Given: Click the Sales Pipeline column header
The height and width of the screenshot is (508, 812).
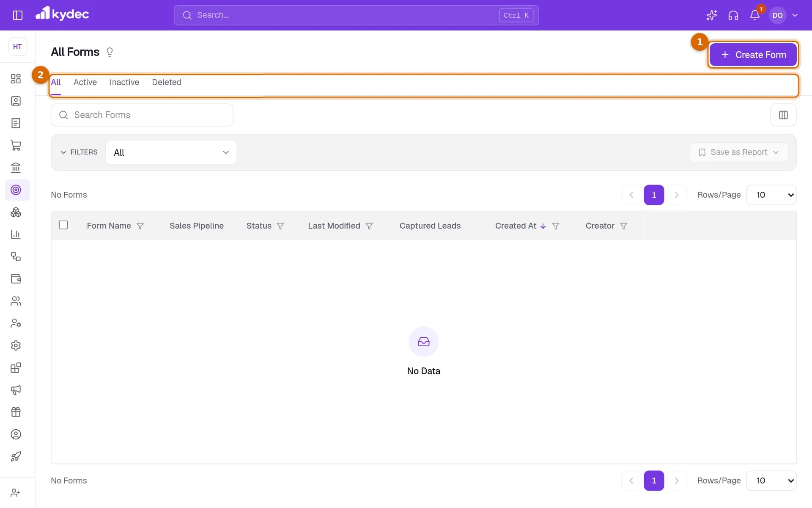Looking at the screenshot, I should pyautogui.click(x=197, y=226).
